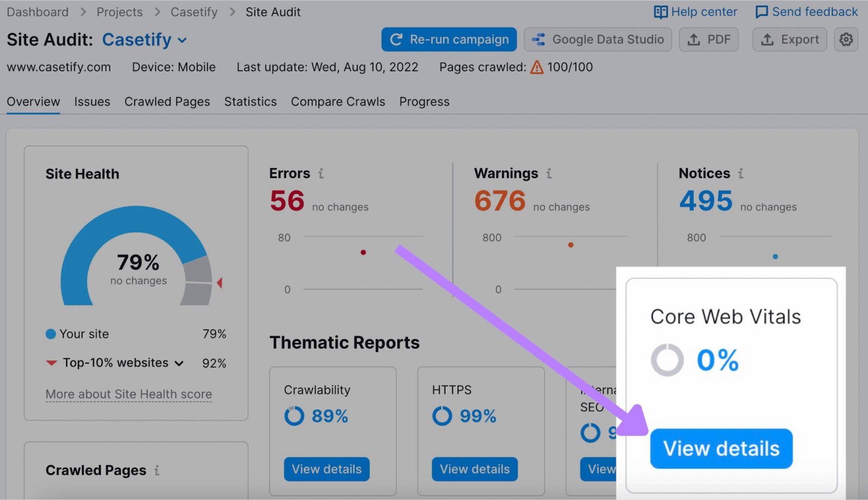Click the Send feedback link

click(815, 12)
